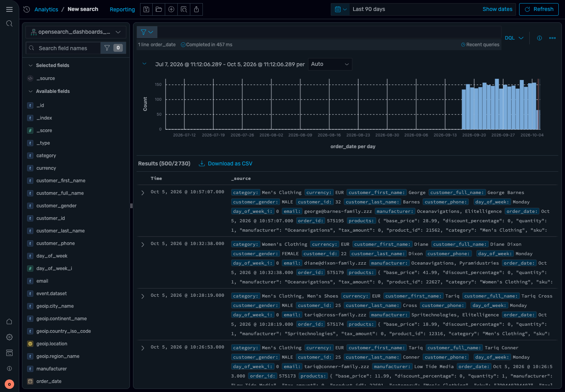
Task: Open the calendar quick date menu
Action: 341,9
